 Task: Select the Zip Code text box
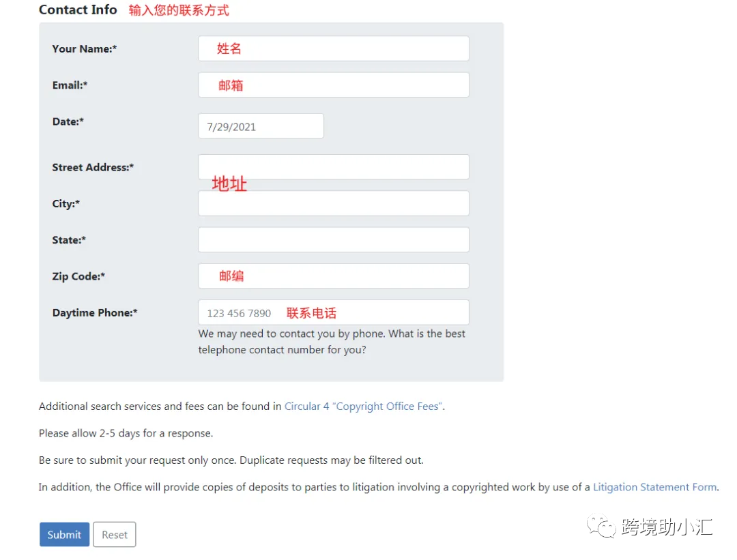pos(333,276)
